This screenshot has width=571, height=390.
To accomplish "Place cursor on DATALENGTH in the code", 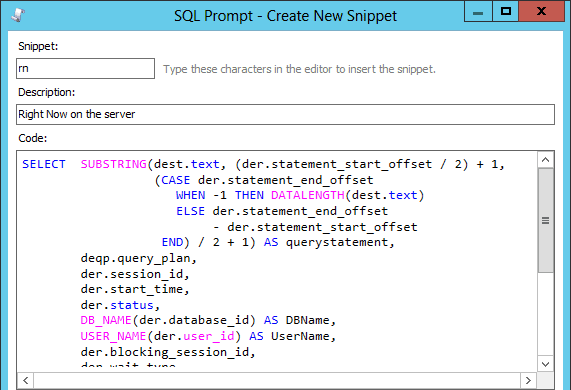I will coord(308,195).
